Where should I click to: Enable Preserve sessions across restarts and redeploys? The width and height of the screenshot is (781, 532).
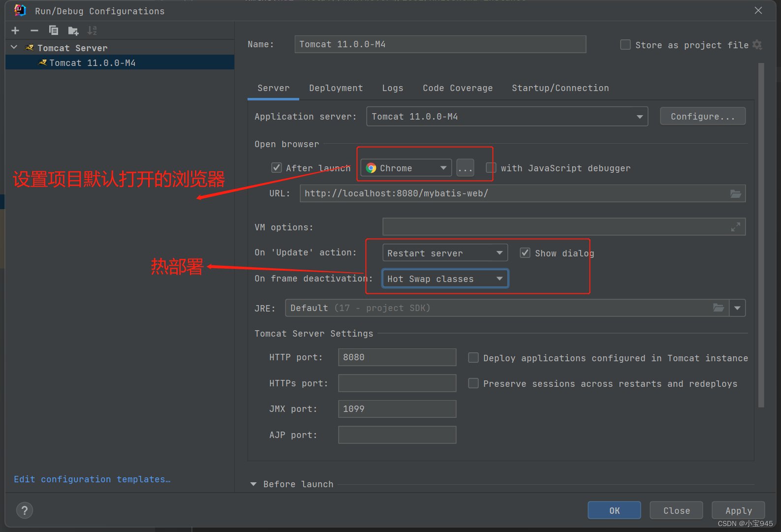click(x=473, y=383)
